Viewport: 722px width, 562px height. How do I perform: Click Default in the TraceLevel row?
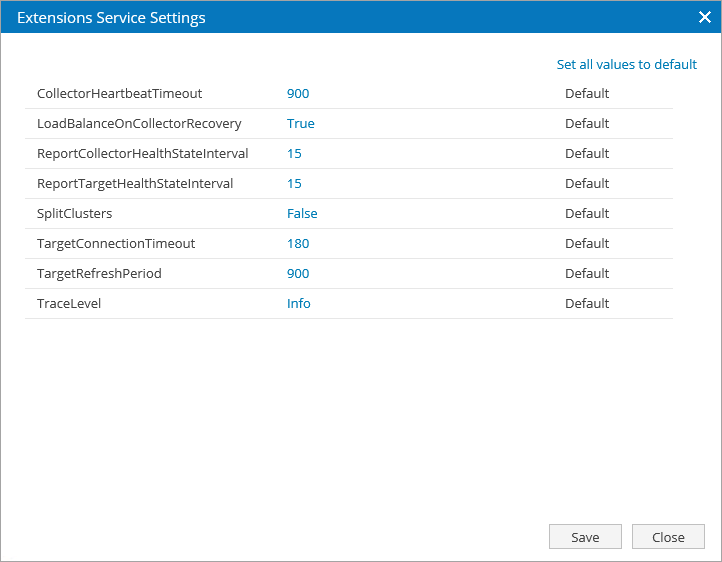pos(586,304)
